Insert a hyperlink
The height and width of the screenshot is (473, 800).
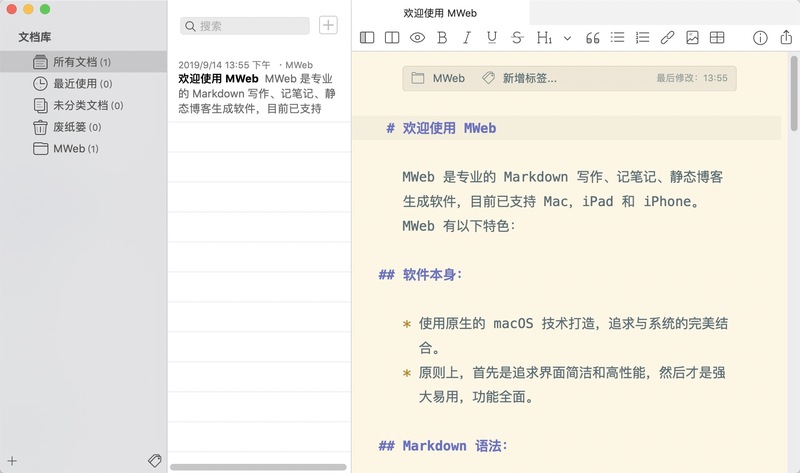point(667,38)
